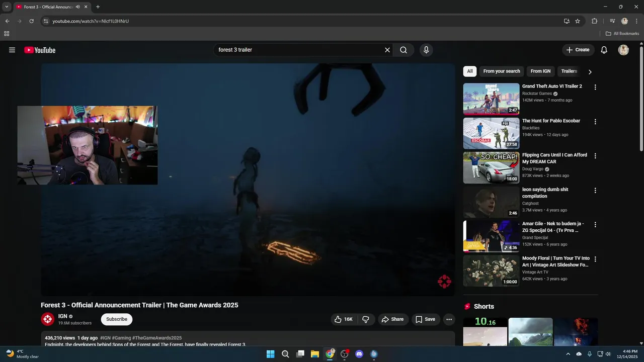Share the Forest 3 trailer
644x362 pixels.
pyautogui.click(x=392, y=319)
